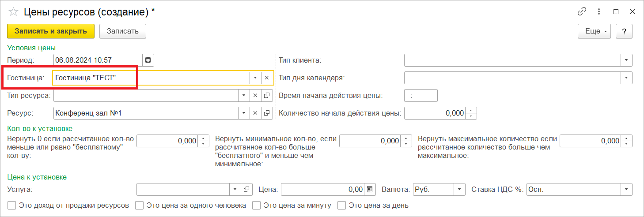Expand Тип дня календаря dropdown
The height and width of the screenshot is (217, 644).
tap(627, 78)
